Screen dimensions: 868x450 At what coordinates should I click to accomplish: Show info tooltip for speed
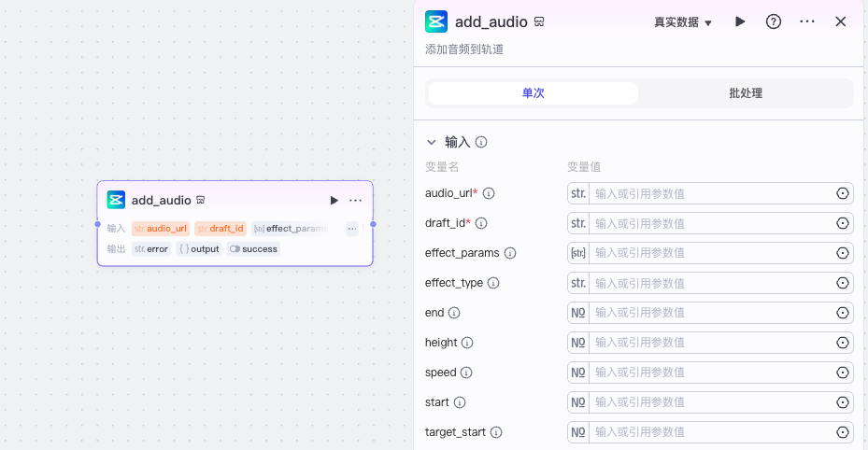466,373
